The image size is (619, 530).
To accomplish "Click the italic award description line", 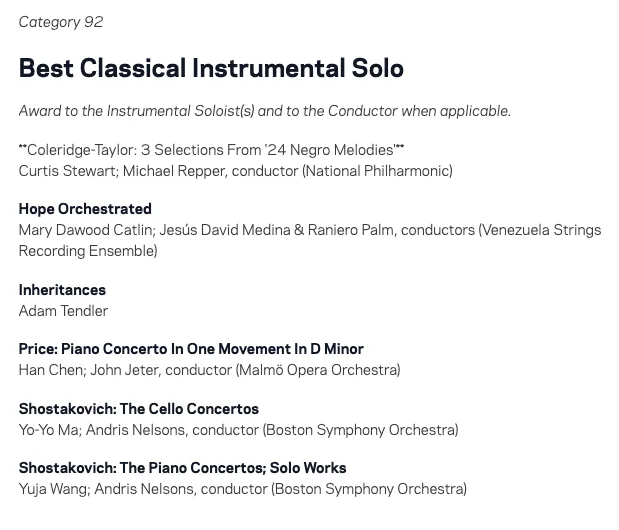I will coord(264,111).
